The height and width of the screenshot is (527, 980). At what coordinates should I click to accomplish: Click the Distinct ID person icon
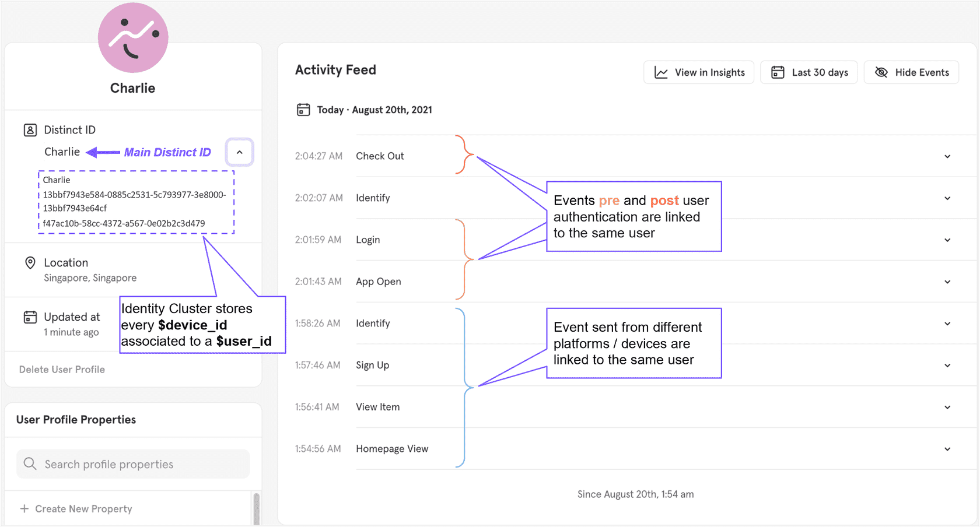tap(30, 130)
